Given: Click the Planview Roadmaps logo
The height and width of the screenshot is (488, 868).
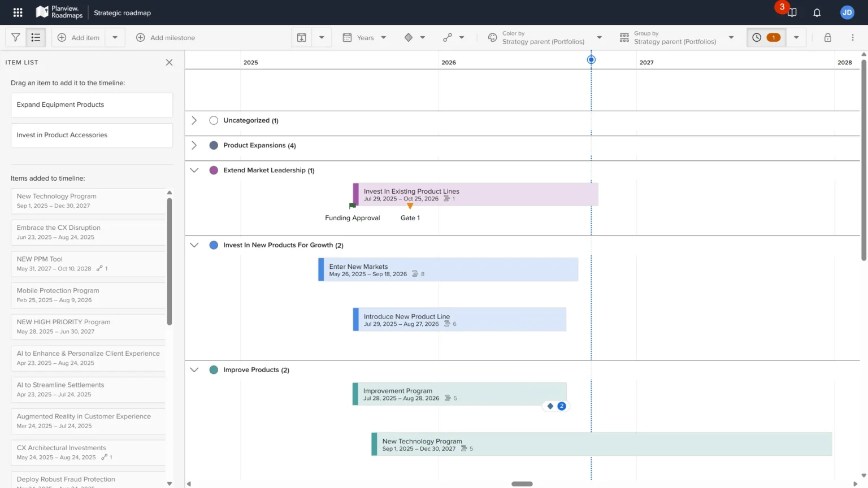Looking at the screenshot, I should click(x=59, y=12).
